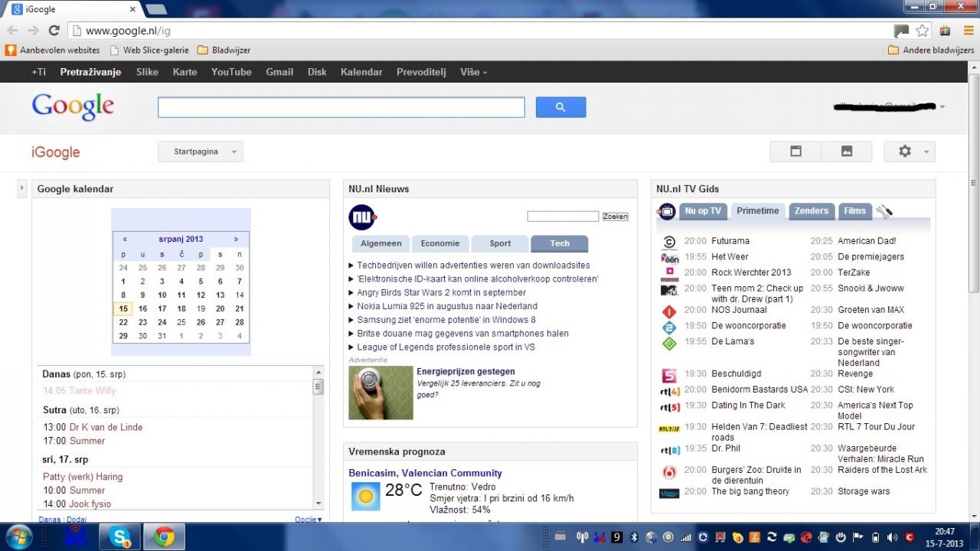This screenshot has height=551, width=980.
Task: Open Andere bladwijzers folder
Action: 932,50
